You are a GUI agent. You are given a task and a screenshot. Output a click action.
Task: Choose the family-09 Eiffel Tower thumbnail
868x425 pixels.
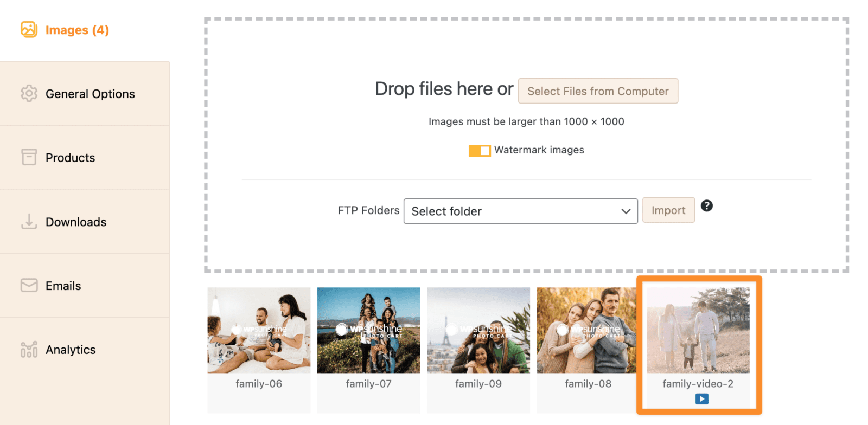tap(478, 330)
